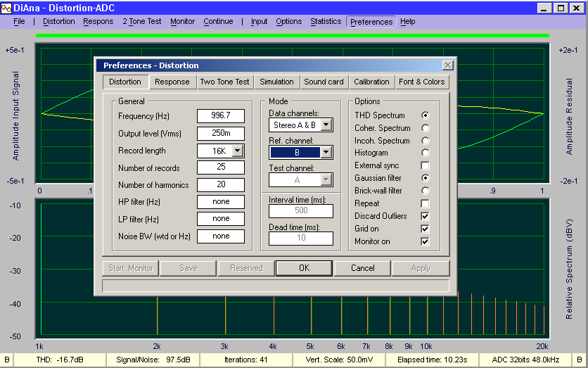
Task: Open the Respons menu
Action: pyautogui.click(x=98, y=21)
